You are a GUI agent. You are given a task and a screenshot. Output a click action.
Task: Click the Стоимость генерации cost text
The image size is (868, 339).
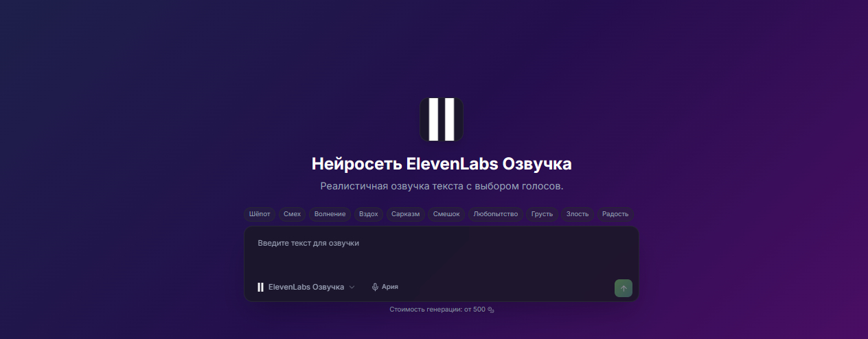[437, 309]
